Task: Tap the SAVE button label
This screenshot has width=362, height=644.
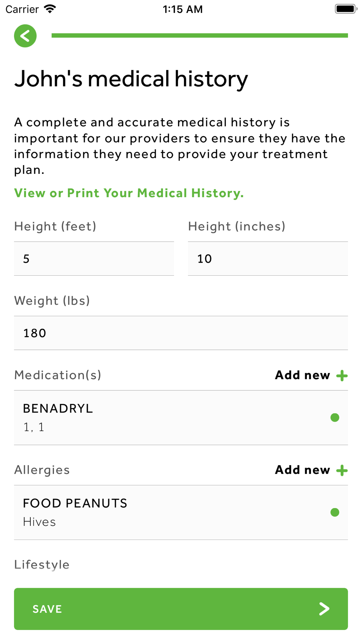Action: coord(47,609)
